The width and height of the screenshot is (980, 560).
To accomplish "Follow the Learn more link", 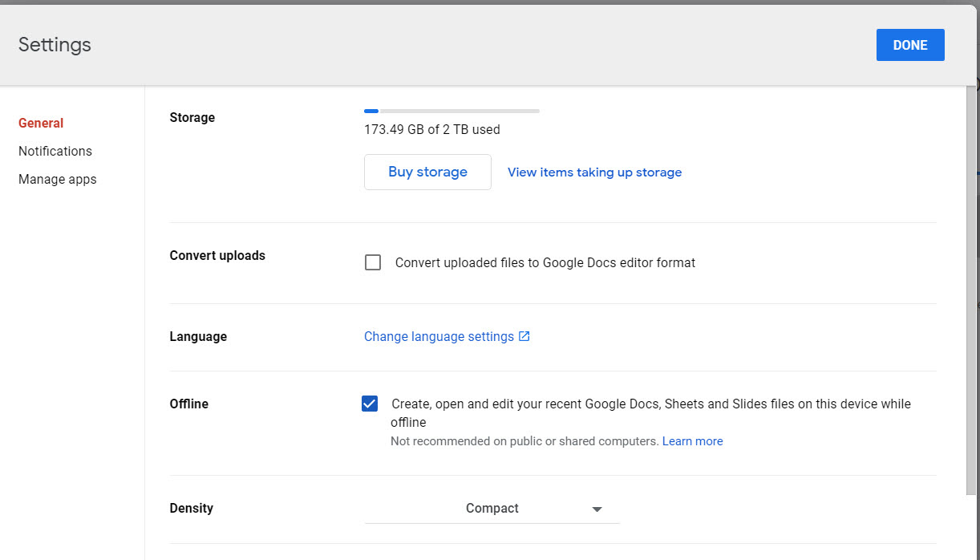I will point(692,441).
